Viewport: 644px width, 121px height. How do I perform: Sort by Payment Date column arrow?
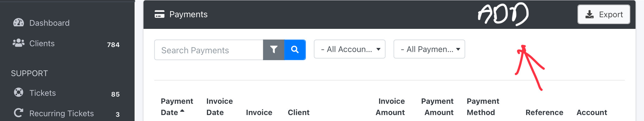click(x=182, y=111)
